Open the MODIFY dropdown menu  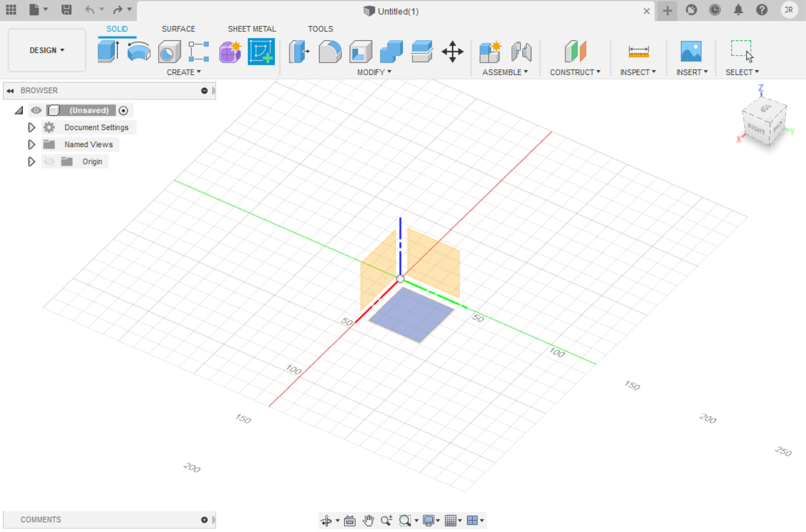pos(374,72)
